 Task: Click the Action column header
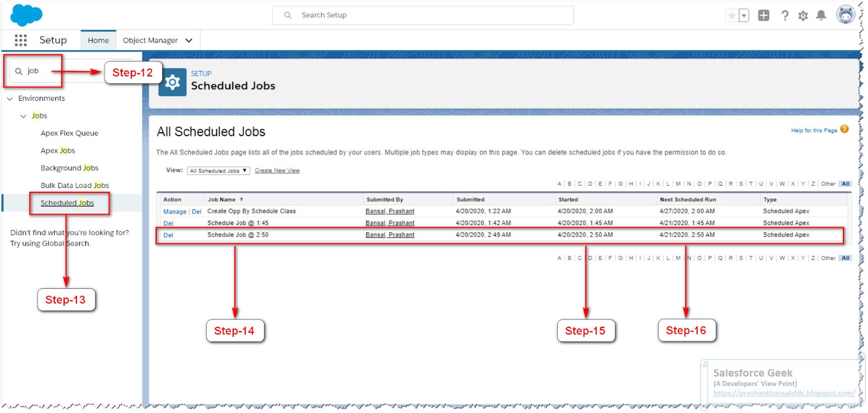tap(173, 199)
